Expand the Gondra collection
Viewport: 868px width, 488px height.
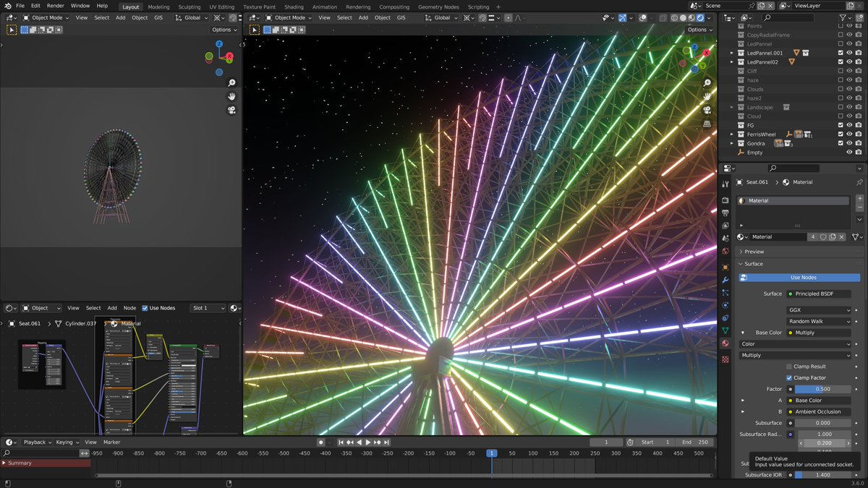click(731, 143)
